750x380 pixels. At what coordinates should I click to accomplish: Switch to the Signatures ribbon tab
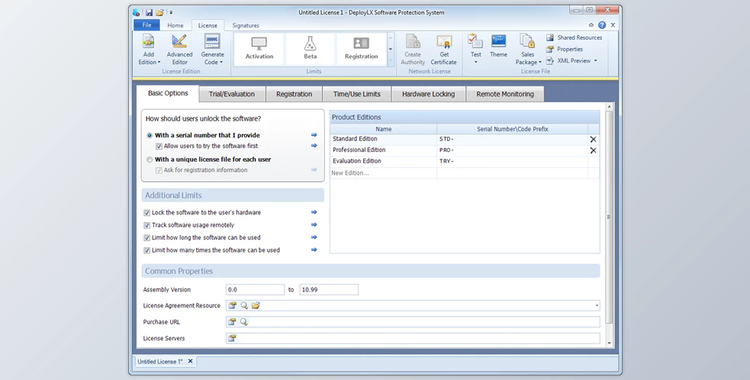(246, 25)
